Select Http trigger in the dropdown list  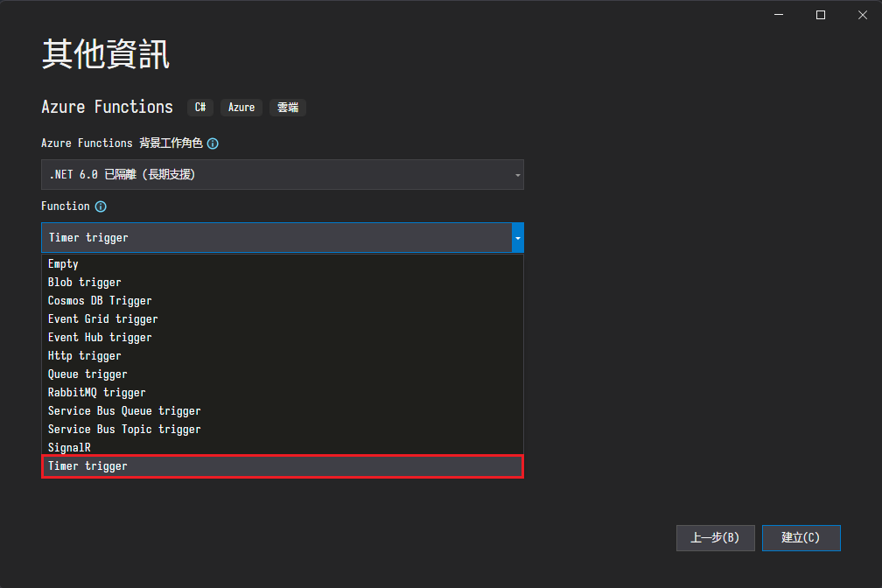[283, 355]
